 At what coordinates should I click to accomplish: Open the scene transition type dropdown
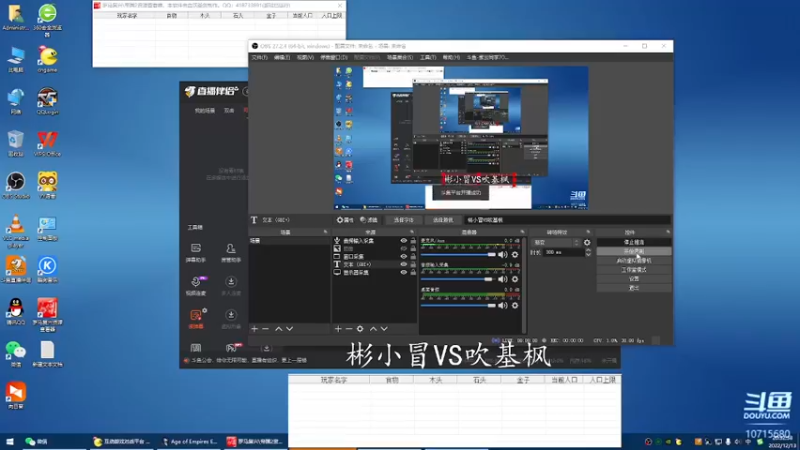556,242
